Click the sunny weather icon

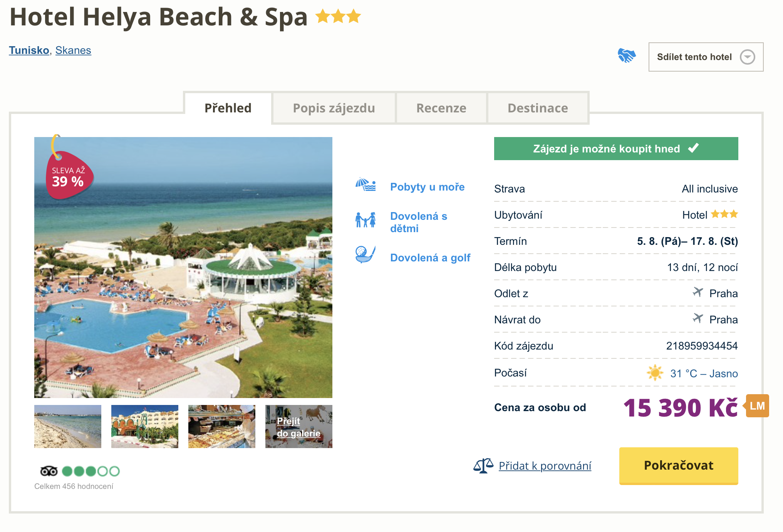[655, 373]
